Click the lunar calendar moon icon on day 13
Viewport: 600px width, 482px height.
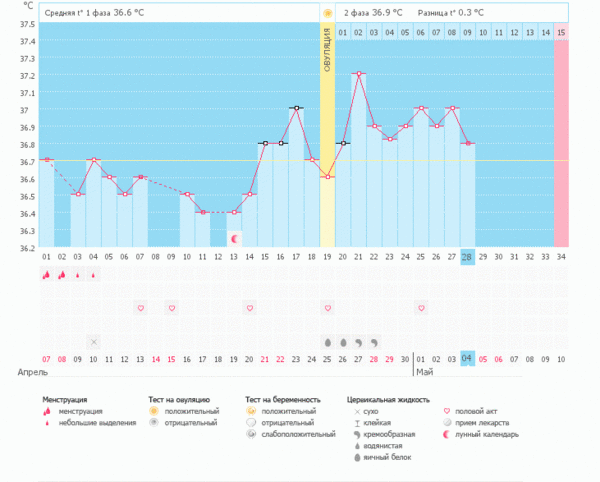click(x=234, y=238)
